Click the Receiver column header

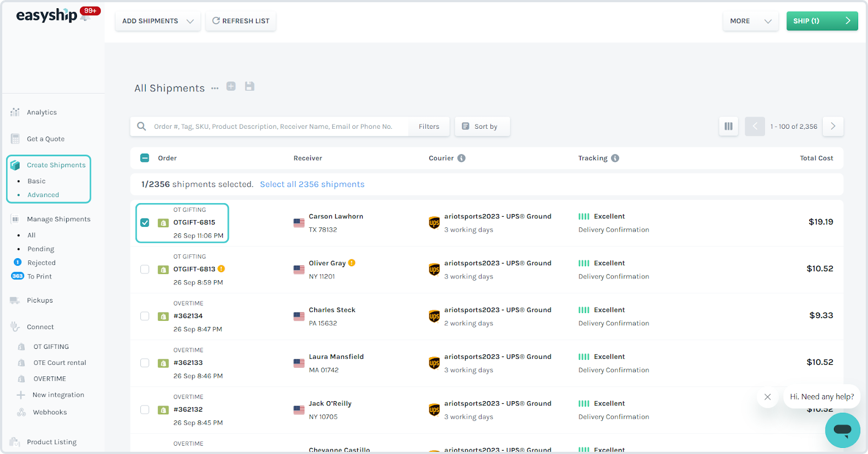click(308, 158)
